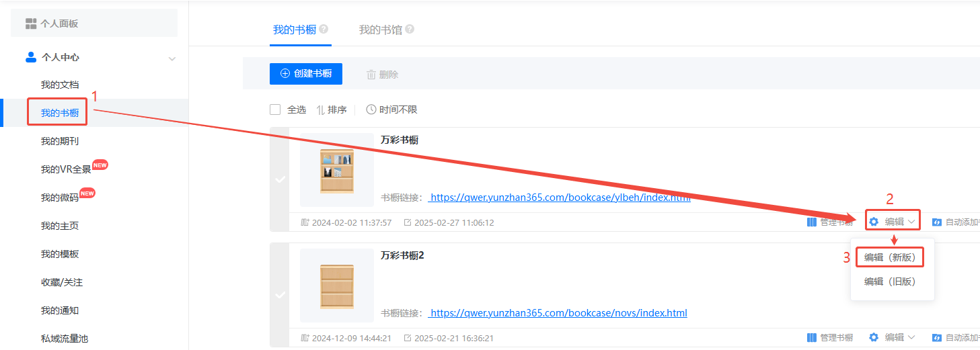The height and width of the screenshot is (350, 980).
Task: Click the 个人面板 dashboard grid icon
Action: [x=31, y=24]
